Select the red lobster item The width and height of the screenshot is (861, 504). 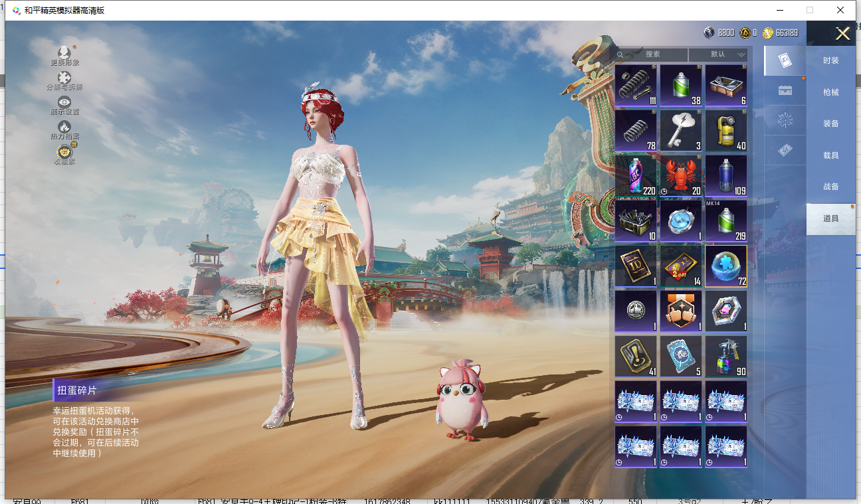coord(681,176)
